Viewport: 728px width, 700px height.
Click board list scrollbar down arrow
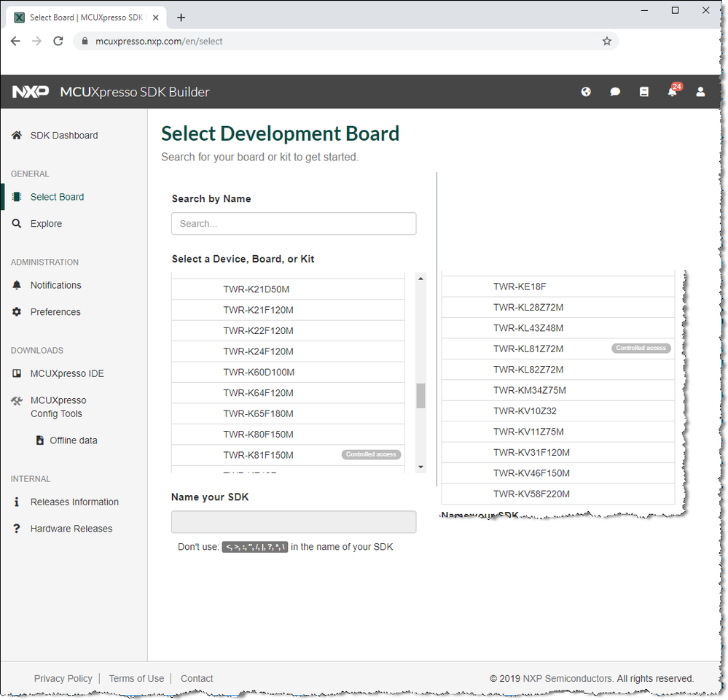[420, 467]
